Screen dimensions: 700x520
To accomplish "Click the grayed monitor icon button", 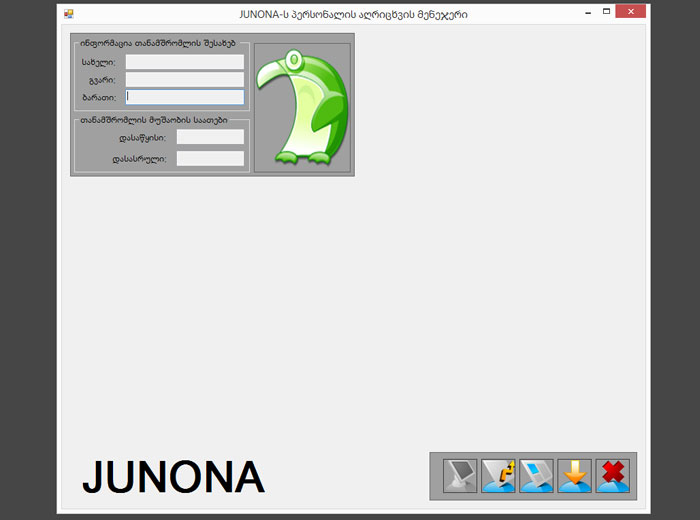I will click(460, 476).
